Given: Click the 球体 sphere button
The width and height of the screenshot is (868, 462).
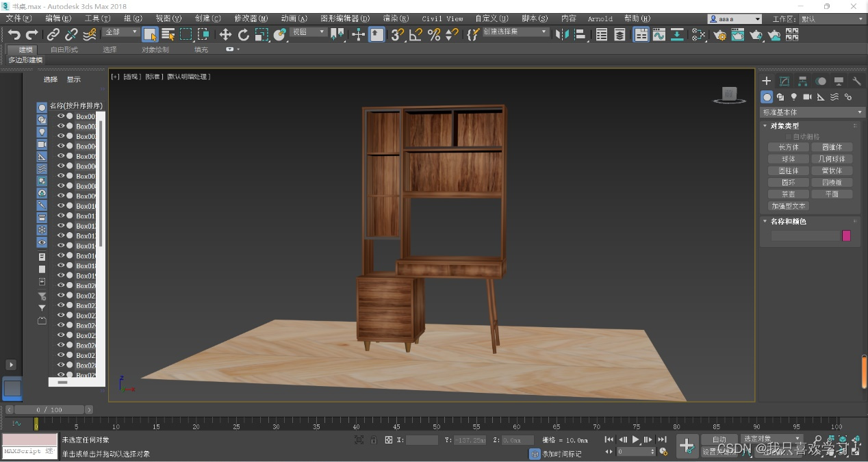Looking at the screenshot, I should click(788, 159).
